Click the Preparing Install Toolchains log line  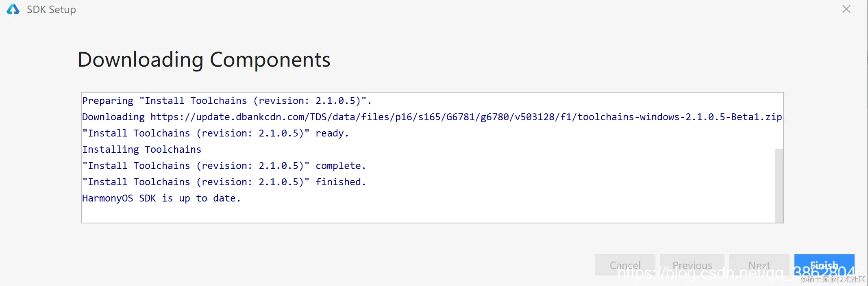tap(226, 101)
